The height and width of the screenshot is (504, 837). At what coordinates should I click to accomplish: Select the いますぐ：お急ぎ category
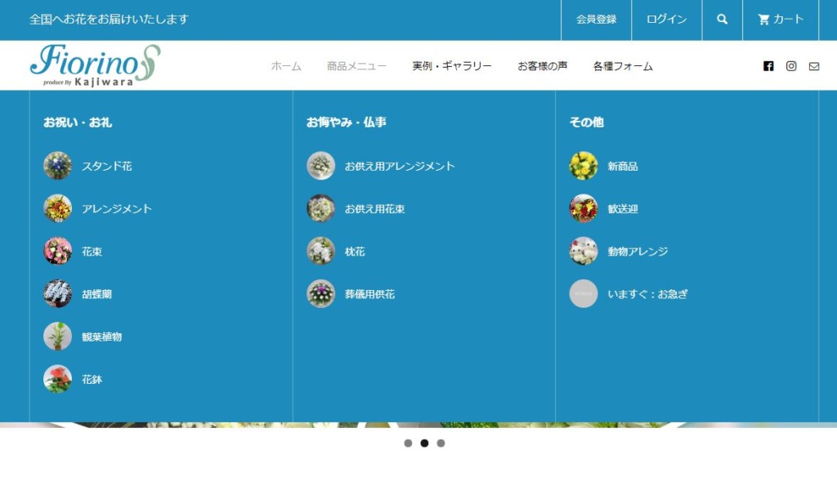click(x=647, y=294)
